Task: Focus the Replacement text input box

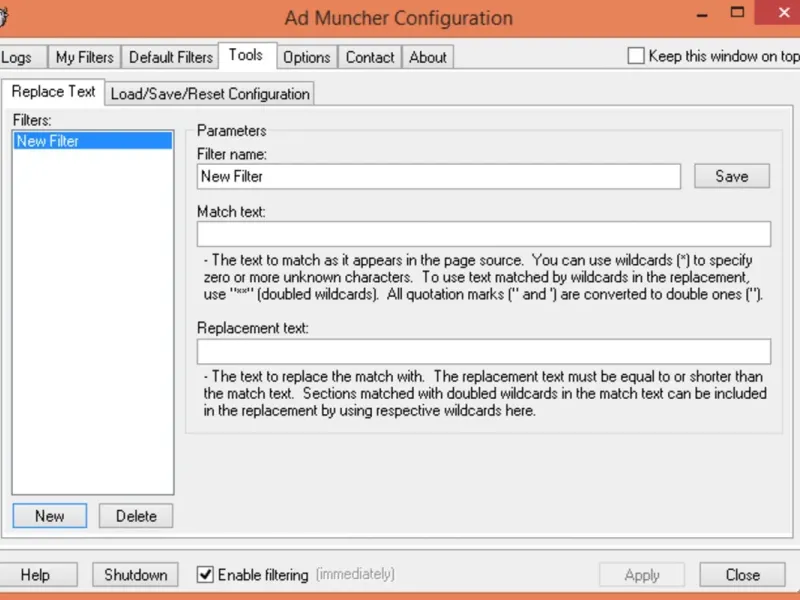Action: pos(484,352)
